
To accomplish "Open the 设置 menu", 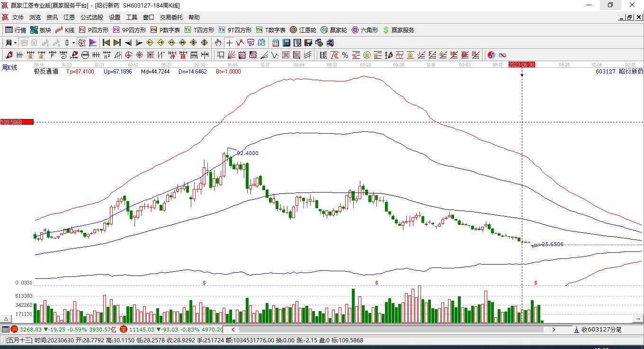I will click(x=115, y=18).
